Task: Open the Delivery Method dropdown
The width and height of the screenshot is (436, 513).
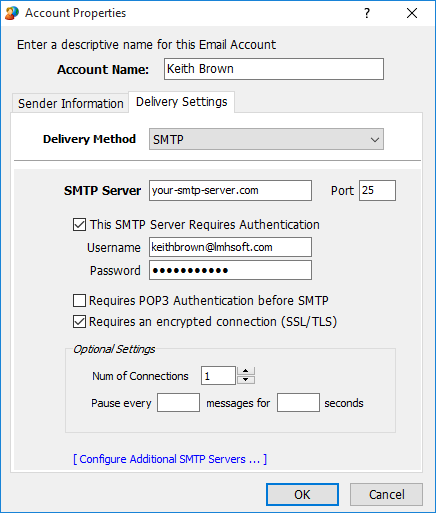Action: (x=266, y=139)
